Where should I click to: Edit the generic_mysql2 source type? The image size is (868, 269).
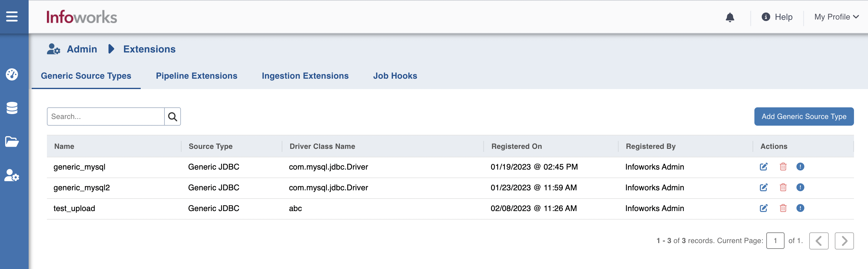coord(764,187)
